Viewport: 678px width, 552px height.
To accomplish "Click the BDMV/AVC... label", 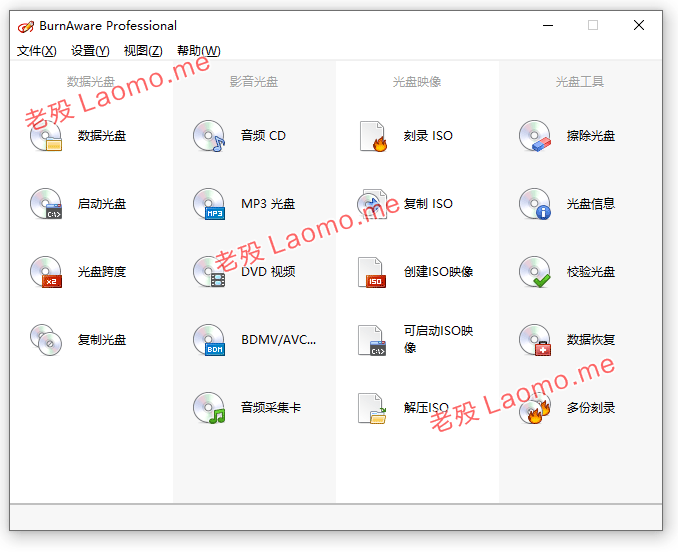I will pyautogui.click(x=278, y=340).
